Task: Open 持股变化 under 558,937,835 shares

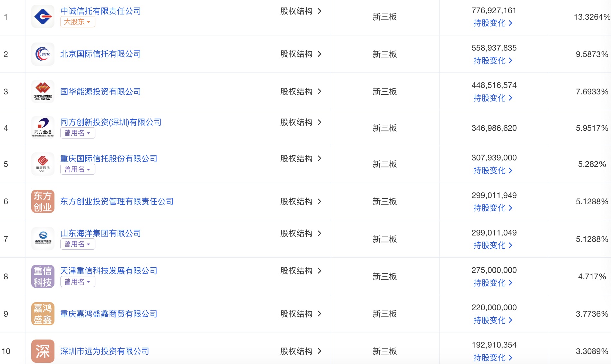Action: point(493,61)
